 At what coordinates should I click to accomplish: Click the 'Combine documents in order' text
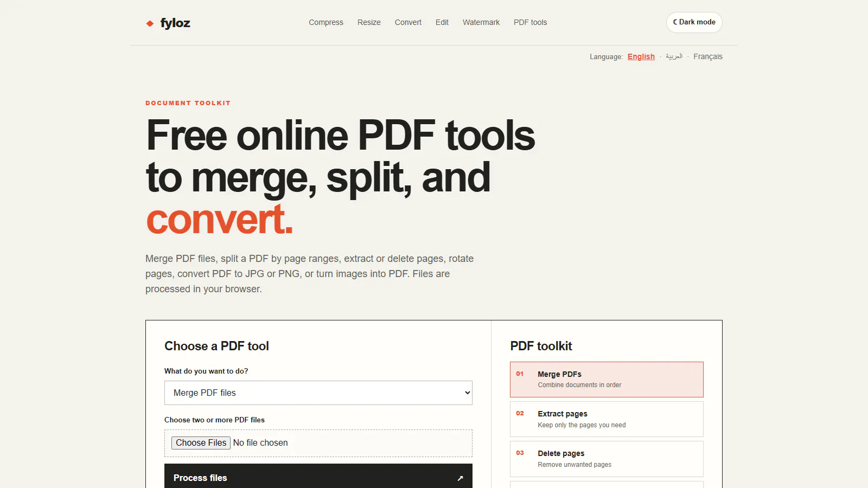(579, 385)
